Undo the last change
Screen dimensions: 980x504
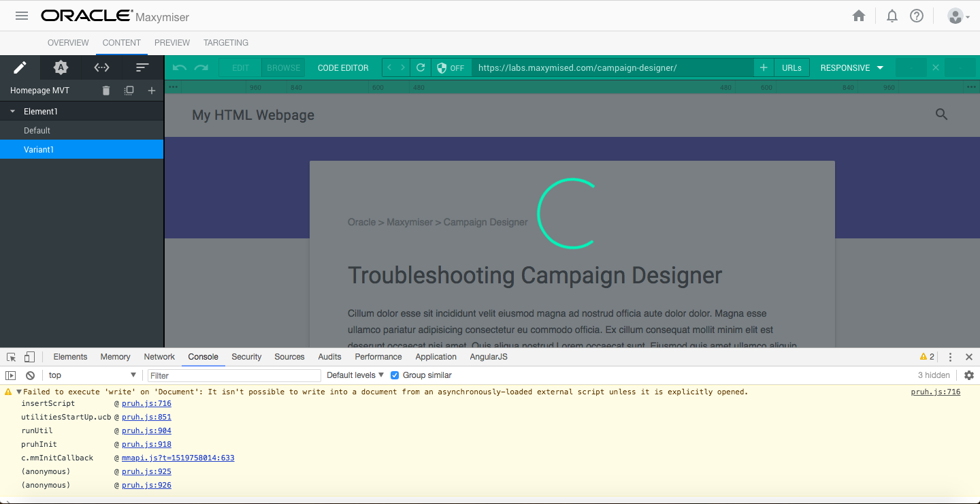[180, 67]
